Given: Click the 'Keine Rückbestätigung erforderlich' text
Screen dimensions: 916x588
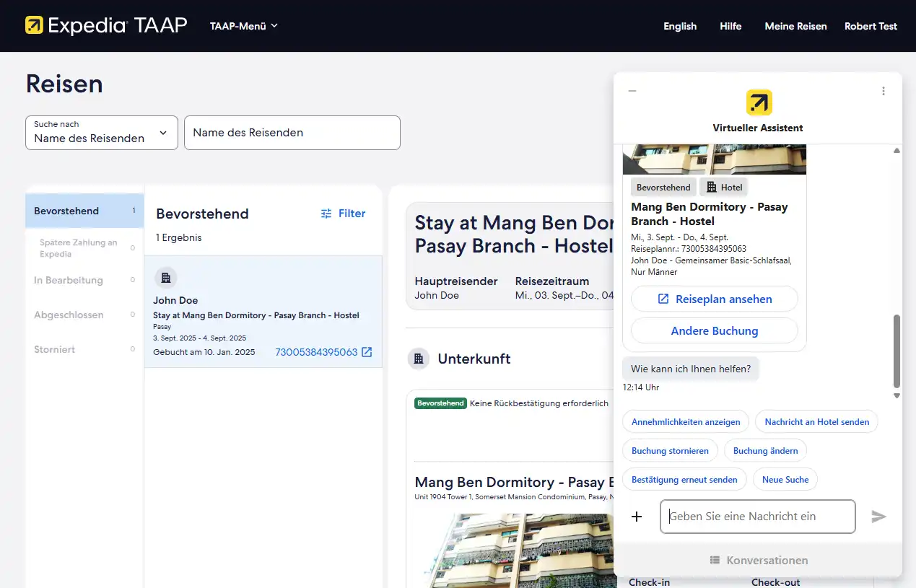Looking at the screenshot, I should [x=539, y=403].
